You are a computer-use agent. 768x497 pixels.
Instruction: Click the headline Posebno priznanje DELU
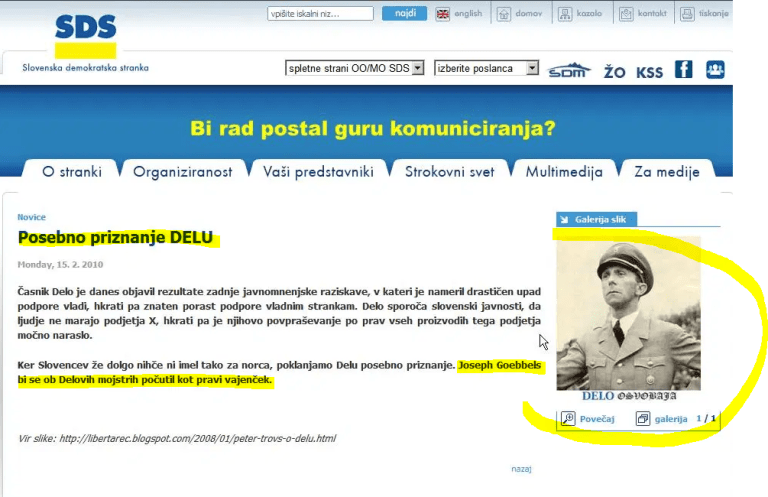(x=116, y=237)
